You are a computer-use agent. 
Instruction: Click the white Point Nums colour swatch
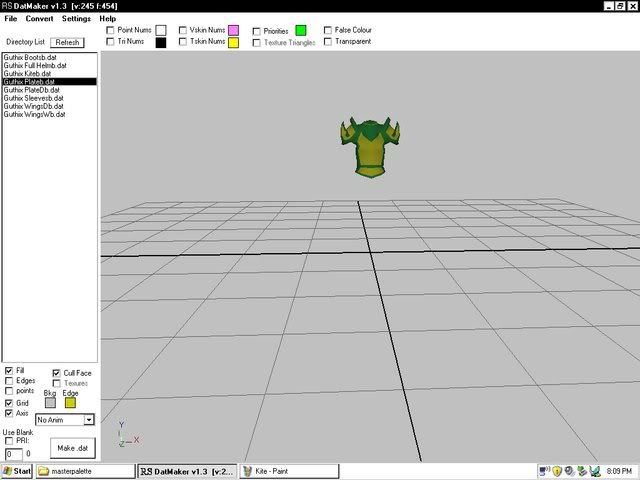pyautogui.click(x=161, y=31)
